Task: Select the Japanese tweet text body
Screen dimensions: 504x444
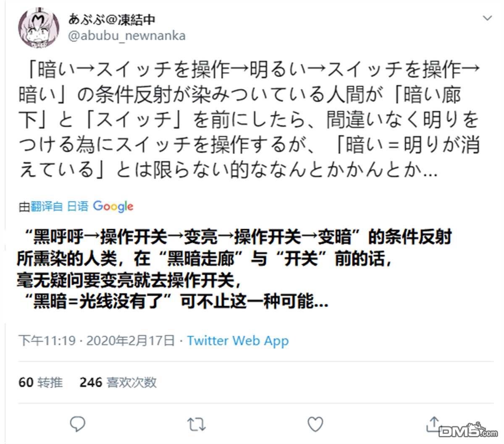Action: pyautogui.click(x=249, y=120)
